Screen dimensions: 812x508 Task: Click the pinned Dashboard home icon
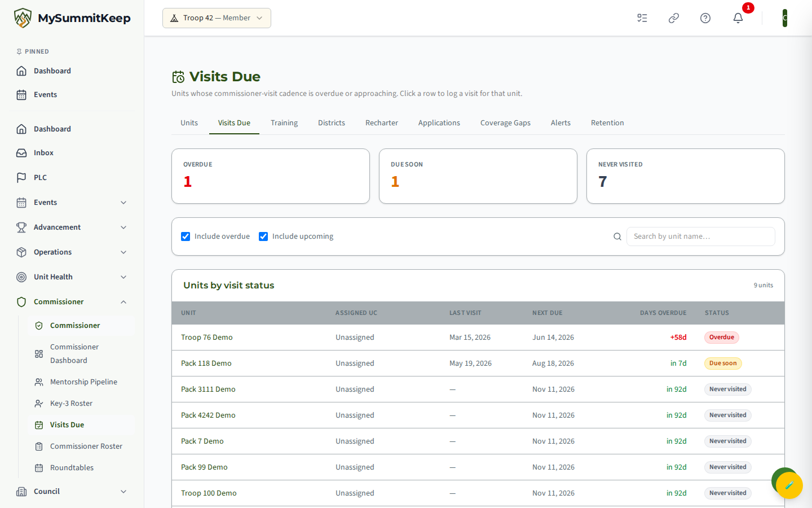click(21, 71)
